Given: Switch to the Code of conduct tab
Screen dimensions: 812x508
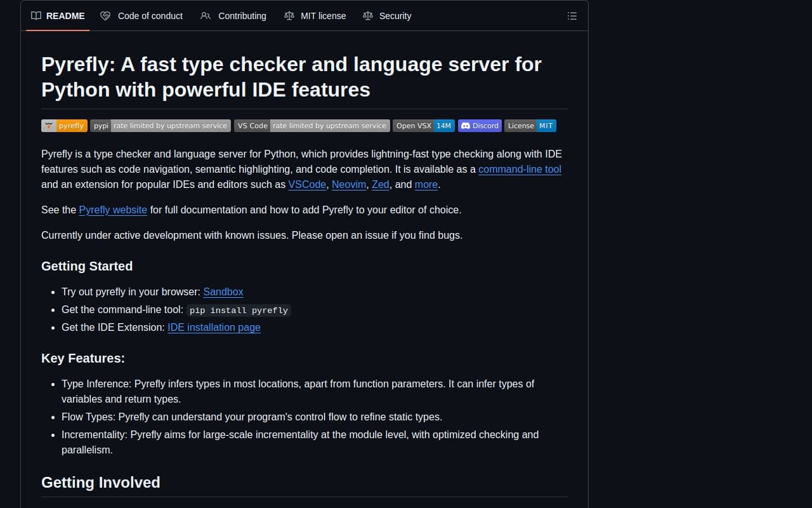Looking at the screenshot, I should tap(150, 16).
